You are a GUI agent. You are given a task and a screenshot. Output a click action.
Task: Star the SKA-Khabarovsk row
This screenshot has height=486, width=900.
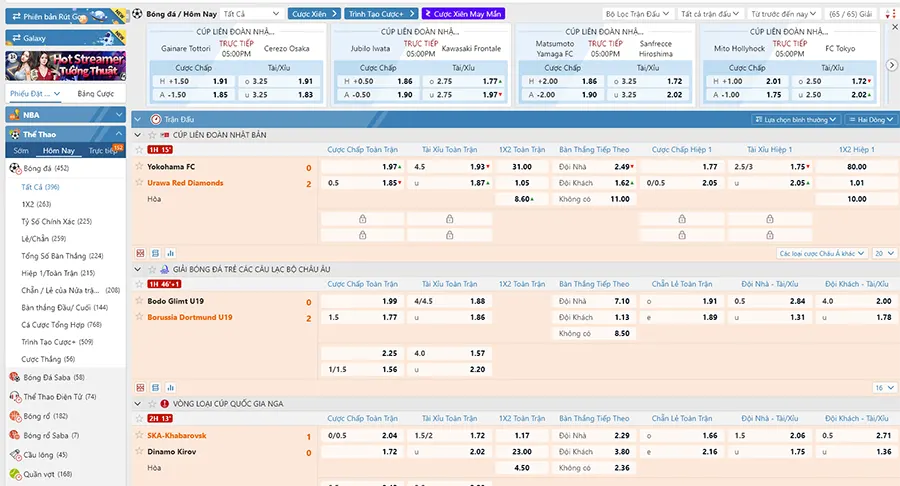[x=139, y=435]
